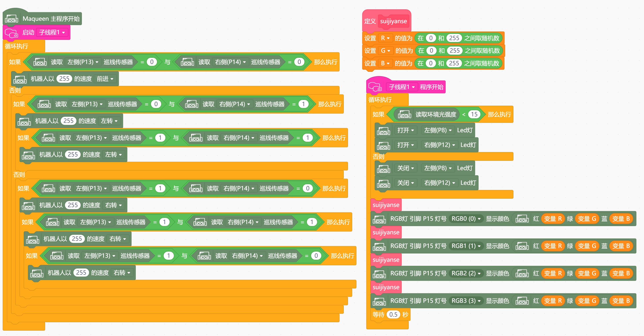Edit random min 0 for variable G
This screenshot has height=336, width=644.
coord(431,51)
